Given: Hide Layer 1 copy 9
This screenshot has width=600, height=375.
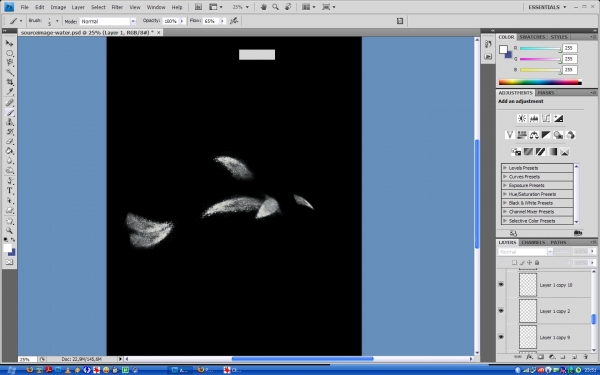Looking at the screenshot, I should pyautogui.click(x=501, y=337).
